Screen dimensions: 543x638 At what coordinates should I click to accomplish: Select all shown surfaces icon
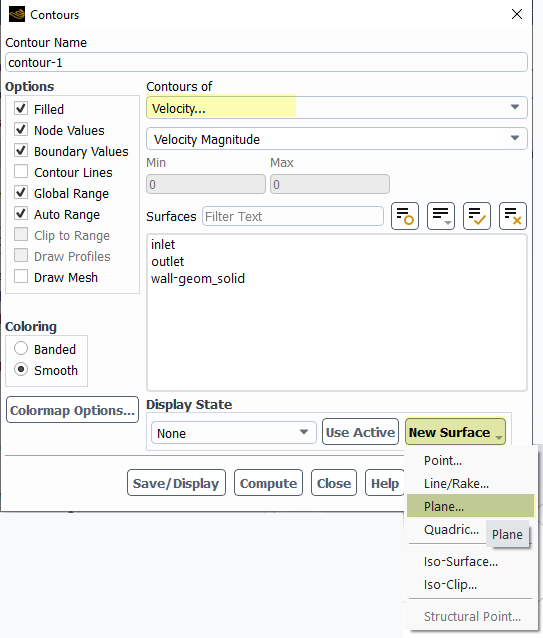477,216
